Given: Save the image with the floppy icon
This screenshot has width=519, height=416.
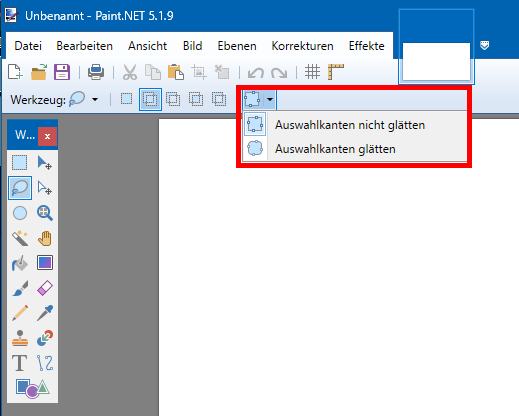Looking at the screenshot, I should 62,72.
